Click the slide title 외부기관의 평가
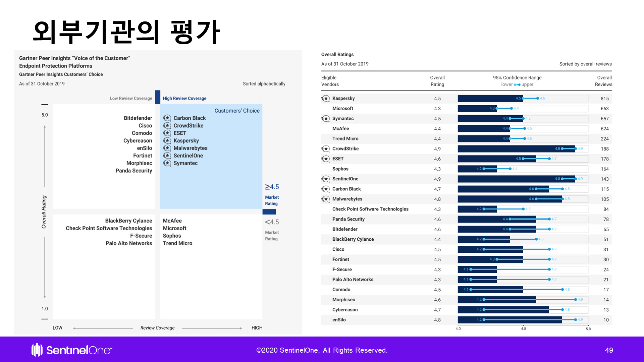Image resolution: width=644 pixels, height=362 pixels. (x=126, y=32)
